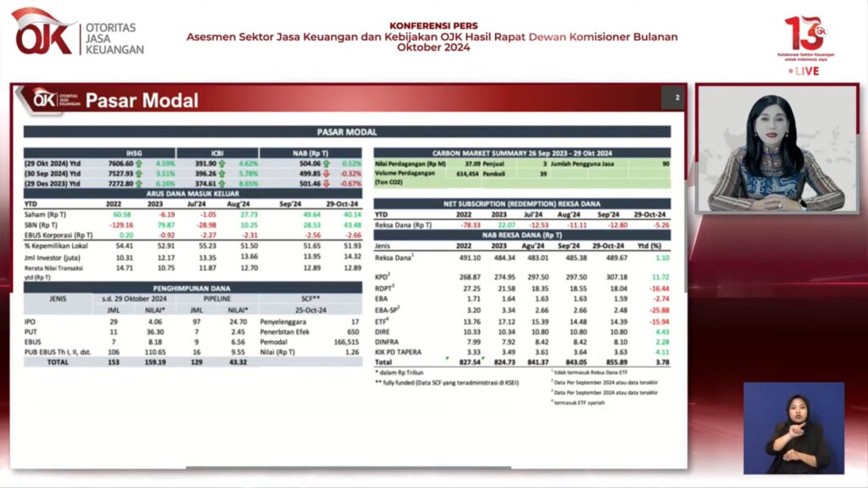
Task: Click the red LIVE indicator
Action: tap(804, 71)
